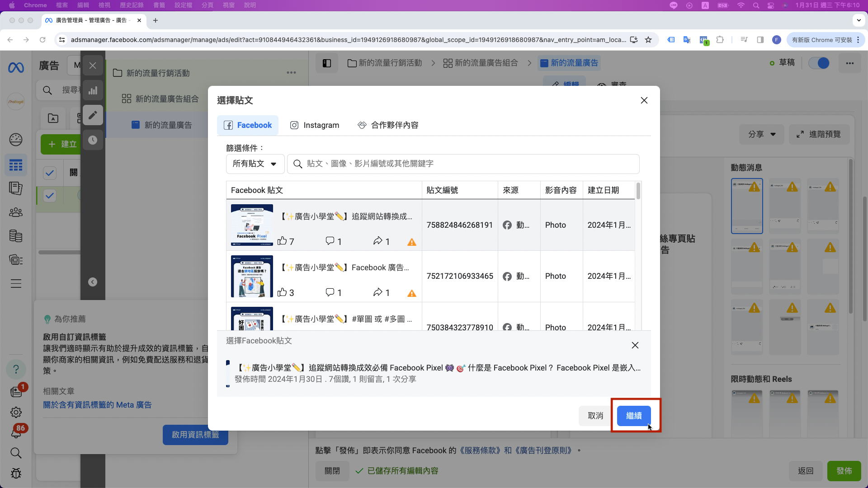Click the green 發佈 button
This screenshot has width=868, height=488.
844,471
